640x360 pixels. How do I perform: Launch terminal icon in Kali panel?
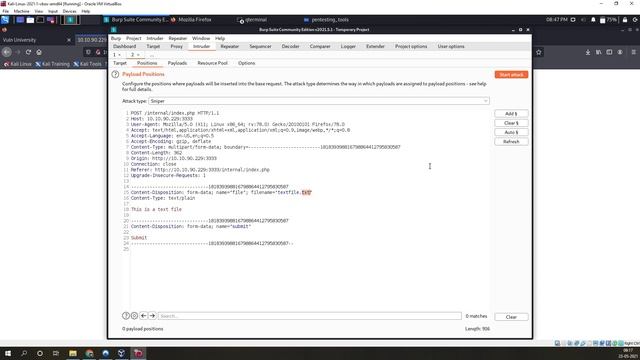(40, 20)
